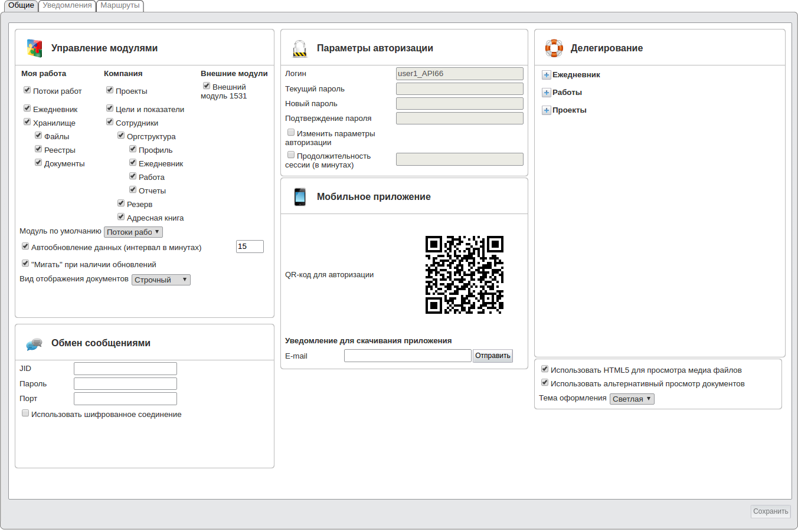The width and height of the screenshot is (798, 532).
Task: Click the Отправить button
Action: [x=493, y=356]
